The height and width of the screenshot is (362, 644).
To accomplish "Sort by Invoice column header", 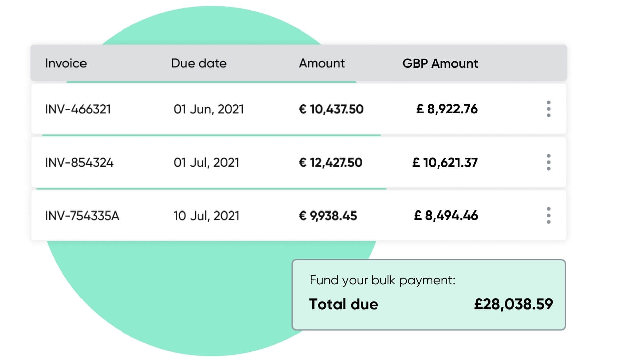I will pos(66,63).
